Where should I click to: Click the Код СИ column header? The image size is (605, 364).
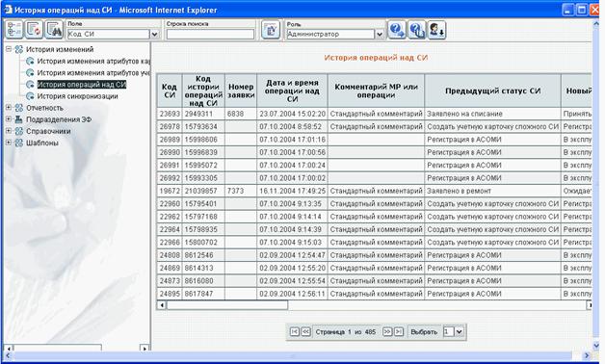point(169,91)
